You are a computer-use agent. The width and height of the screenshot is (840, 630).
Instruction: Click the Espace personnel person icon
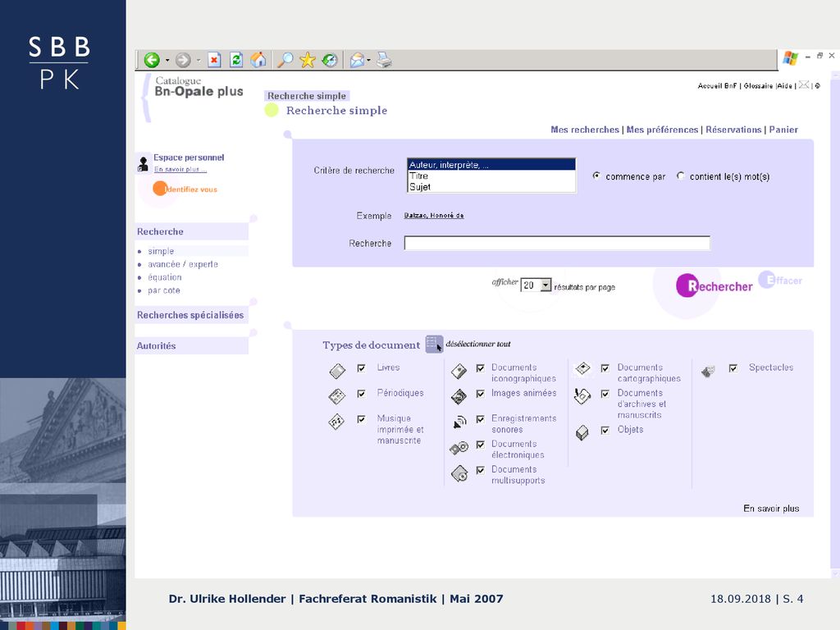(143, 163)
